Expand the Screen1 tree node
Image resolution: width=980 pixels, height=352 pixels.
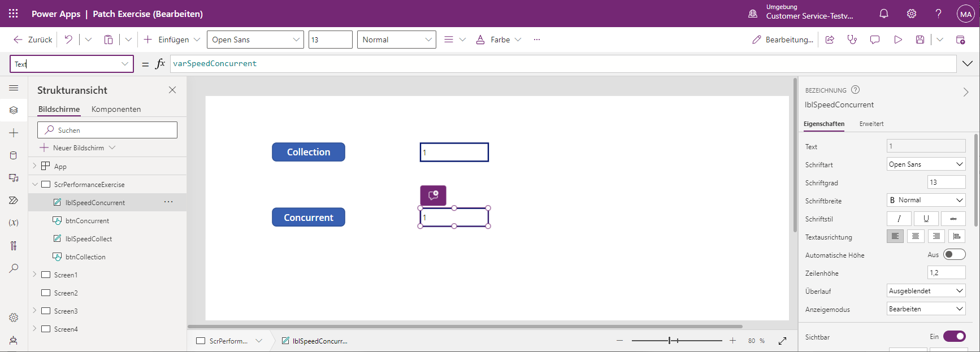click(34, 275)
